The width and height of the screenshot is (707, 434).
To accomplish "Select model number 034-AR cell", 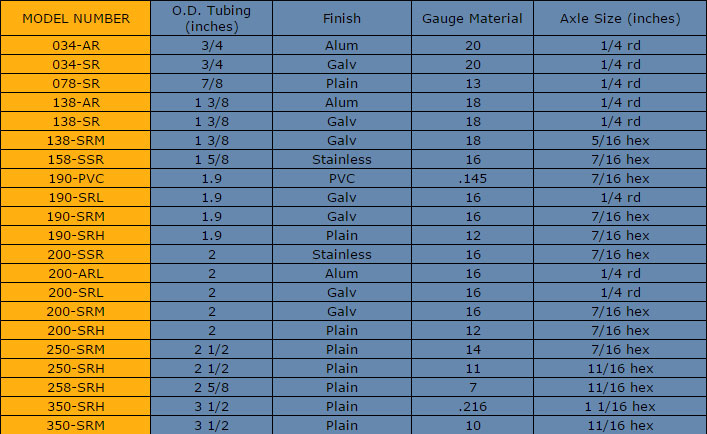I will [x=76, y=46].
